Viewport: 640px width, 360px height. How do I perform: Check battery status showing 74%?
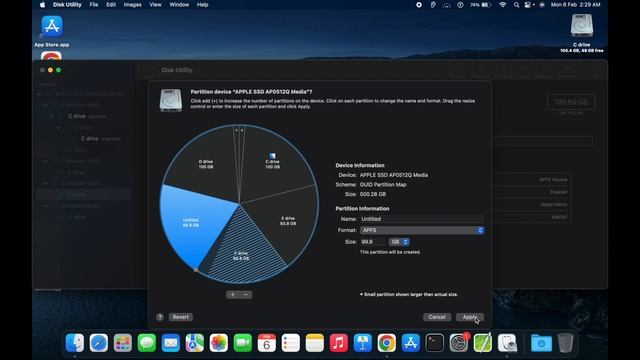click(x=480, y=5)
